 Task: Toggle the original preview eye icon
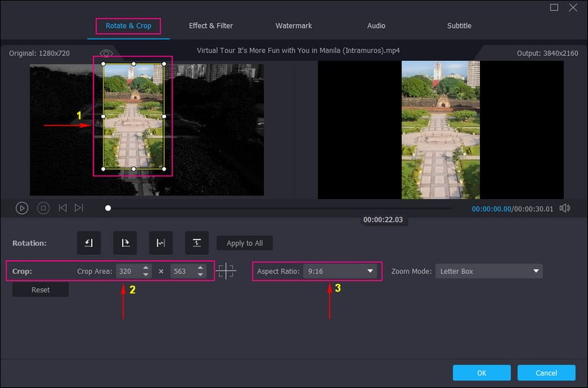tap(107, 54)
